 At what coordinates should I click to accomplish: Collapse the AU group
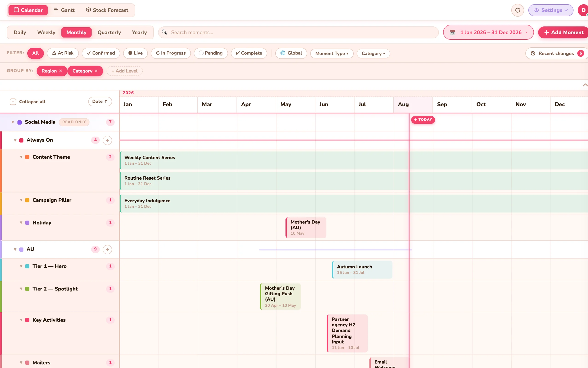point(15,250)
